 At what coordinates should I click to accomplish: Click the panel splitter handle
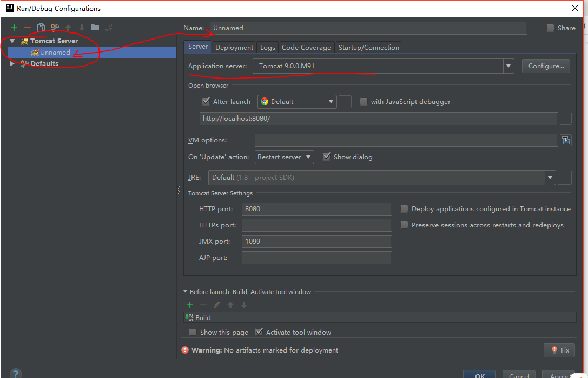coord(179,190)
